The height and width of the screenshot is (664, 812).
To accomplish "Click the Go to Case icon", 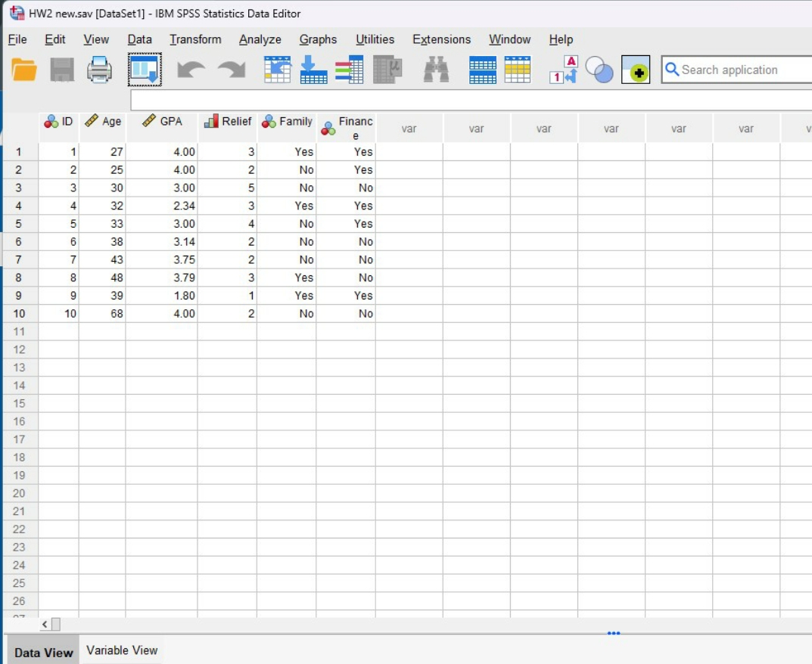I will (x=278, y=70).
